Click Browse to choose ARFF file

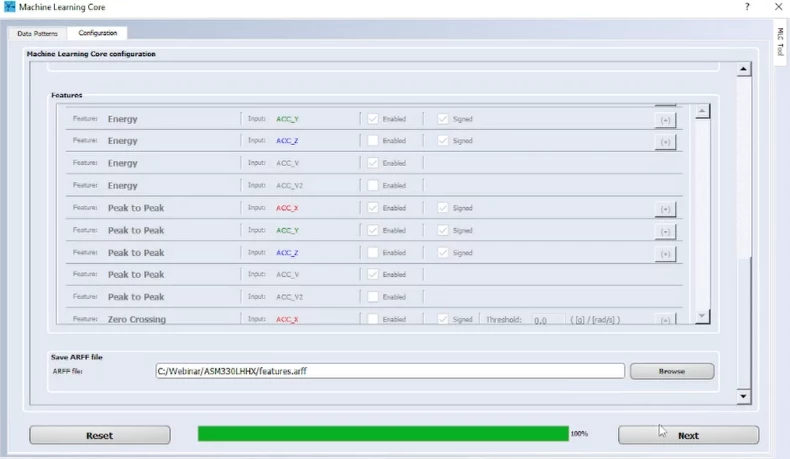(672, 371)
